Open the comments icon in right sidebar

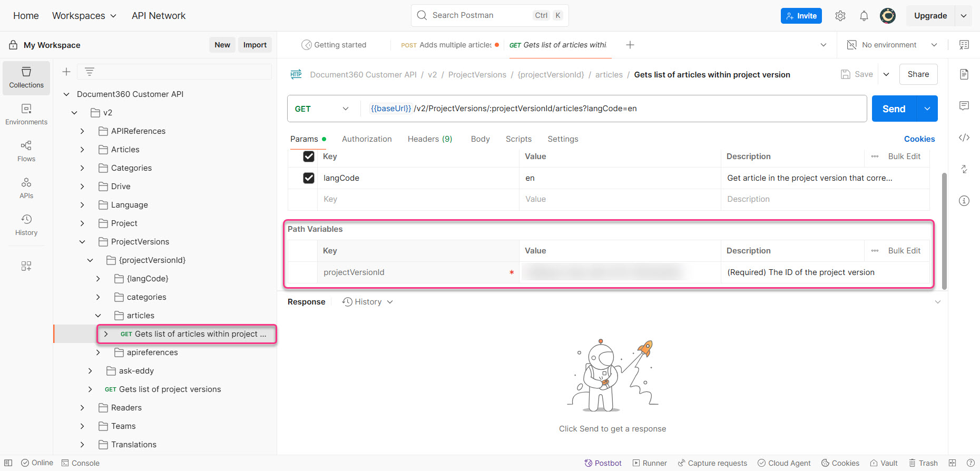[x=964, y=106]
